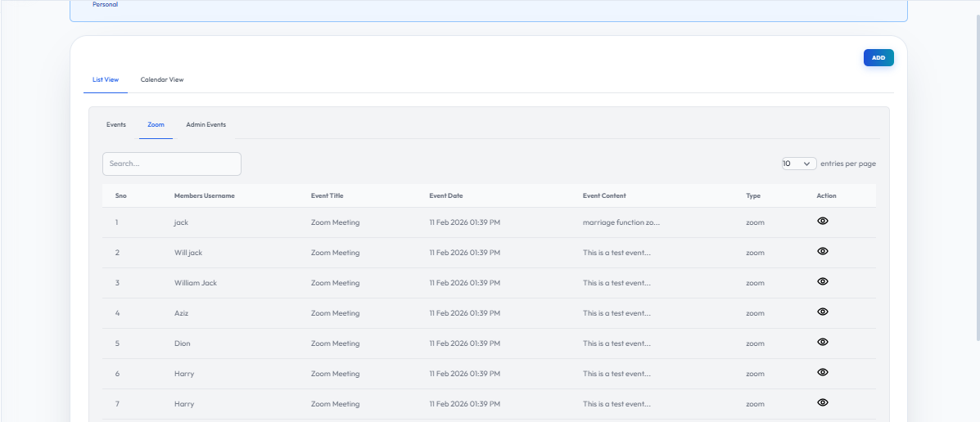The height and width of the screenshot is (422, 980).
Task: Click 'Personal' label in top banner
Action: 105,5
